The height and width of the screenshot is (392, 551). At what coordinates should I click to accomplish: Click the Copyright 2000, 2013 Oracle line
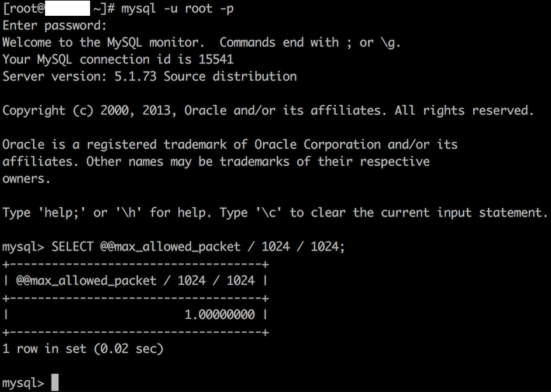tap(268, 111)
